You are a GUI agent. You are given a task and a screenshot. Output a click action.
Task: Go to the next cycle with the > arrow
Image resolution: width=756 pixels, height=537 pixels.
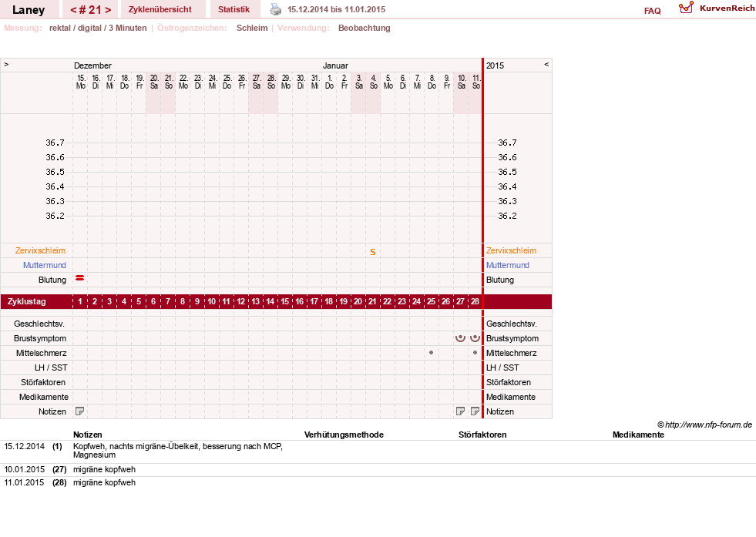(108, 10)
